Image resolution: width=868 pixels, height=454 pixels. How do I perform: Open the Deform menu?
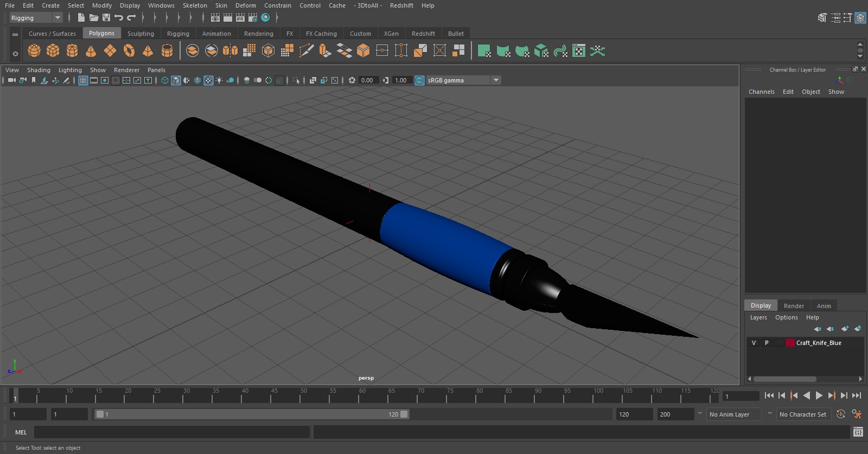pyautogui.click(x=245, y=5)
